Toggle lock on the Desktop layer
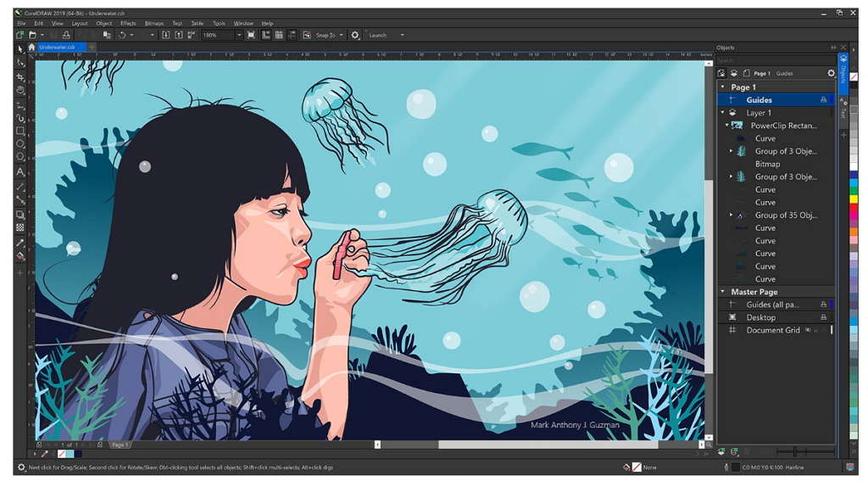 pyautogui.click(x=823, y=317)
